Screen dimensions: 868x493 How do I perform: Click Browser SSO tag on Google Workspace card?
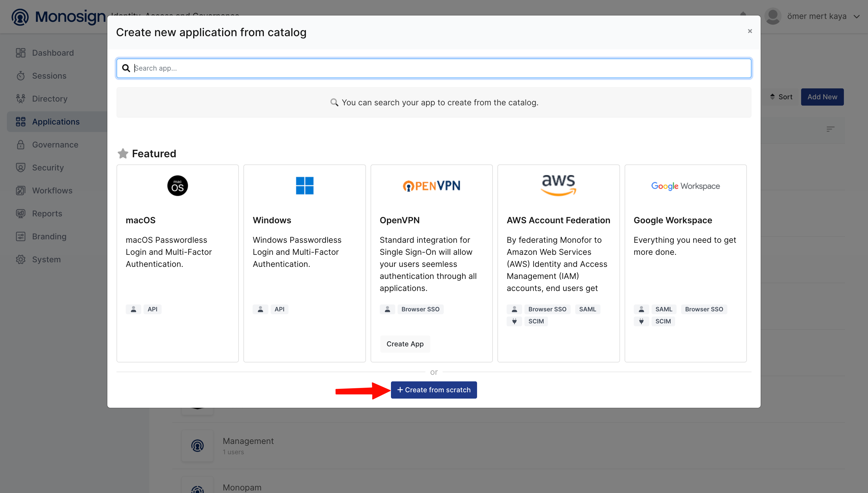pyautogui.click(x=704, y=309)
